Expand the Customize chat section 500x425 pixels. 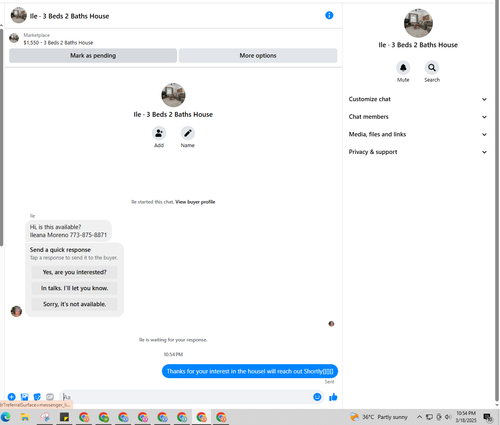(417, 99)
